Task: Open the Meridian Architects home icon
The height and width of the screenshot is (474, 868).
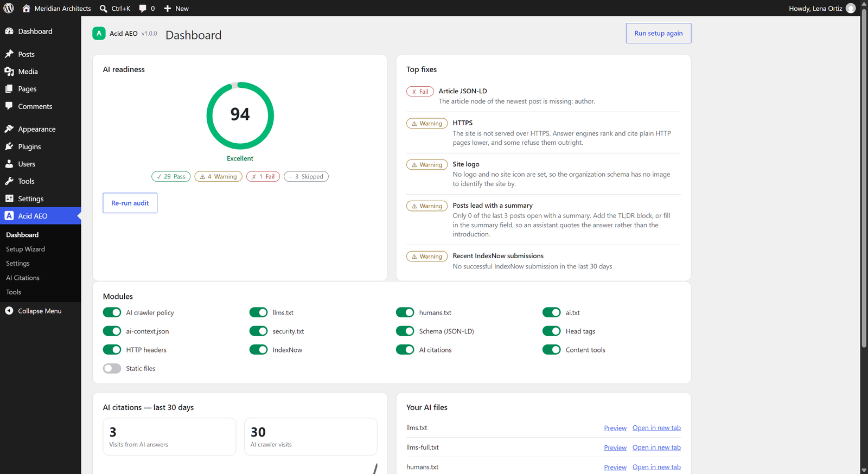Action: tap(26, 8)
